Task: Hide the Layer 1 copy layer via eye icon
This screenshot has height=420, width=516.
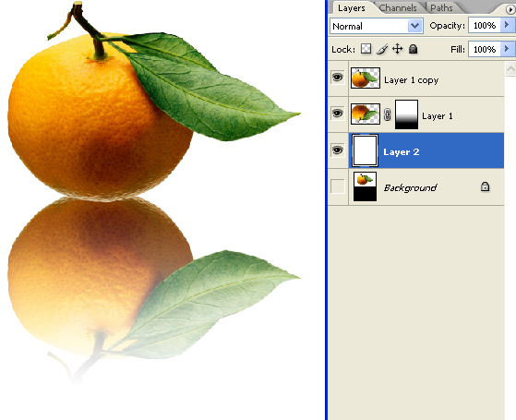Action: tap(338, 78)
